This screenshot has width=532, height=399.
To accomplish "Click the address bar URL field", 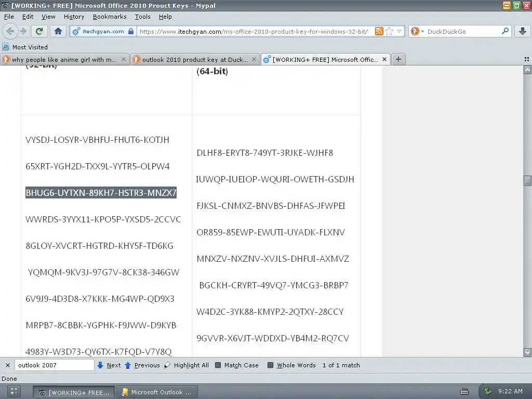I will tap(255, 31).
